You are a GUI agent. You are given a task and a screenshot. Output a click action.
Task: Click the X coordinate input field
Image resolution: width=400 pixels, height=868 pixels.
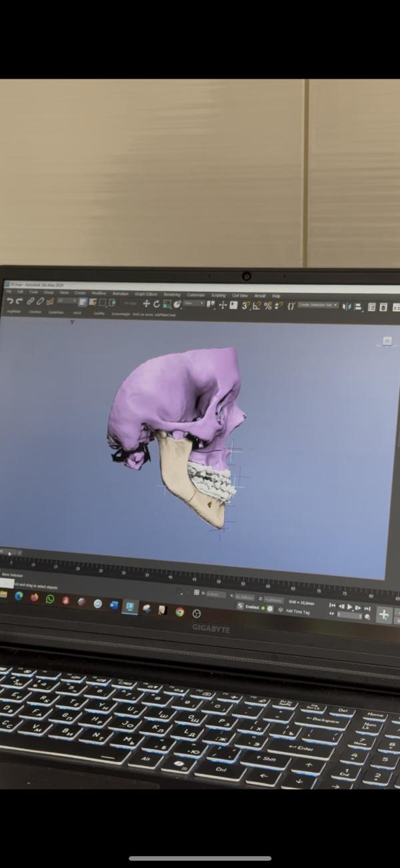[x=217, y=594]
